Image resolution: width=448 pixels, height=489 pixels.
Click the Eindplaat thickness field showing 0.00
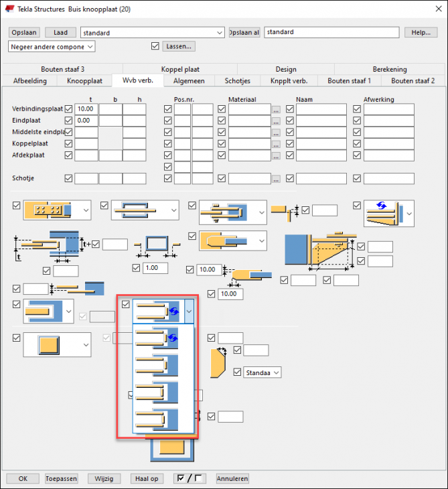click(86, 121)
